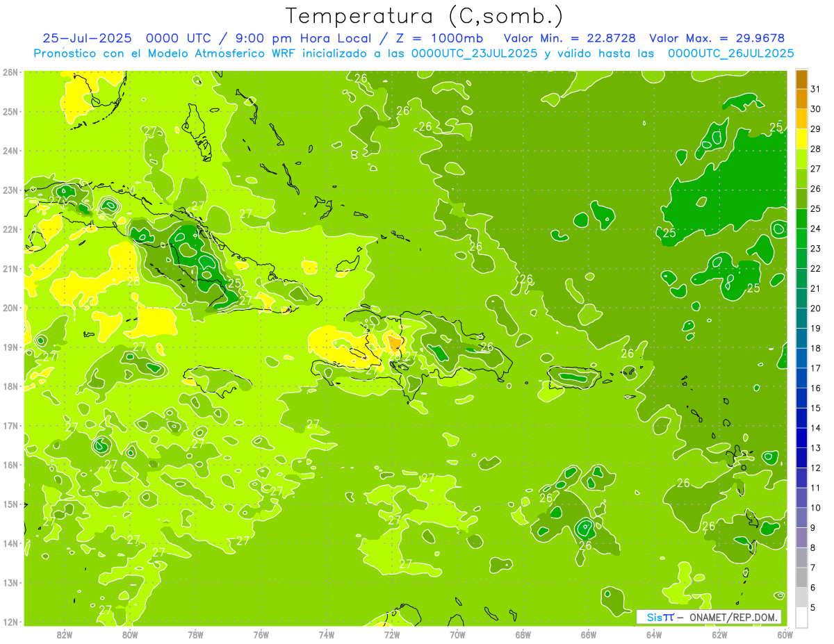834x644 pixels.
Task: Click the title "Temperatura (C,somb.)"
Action: (x=424, y=16)
